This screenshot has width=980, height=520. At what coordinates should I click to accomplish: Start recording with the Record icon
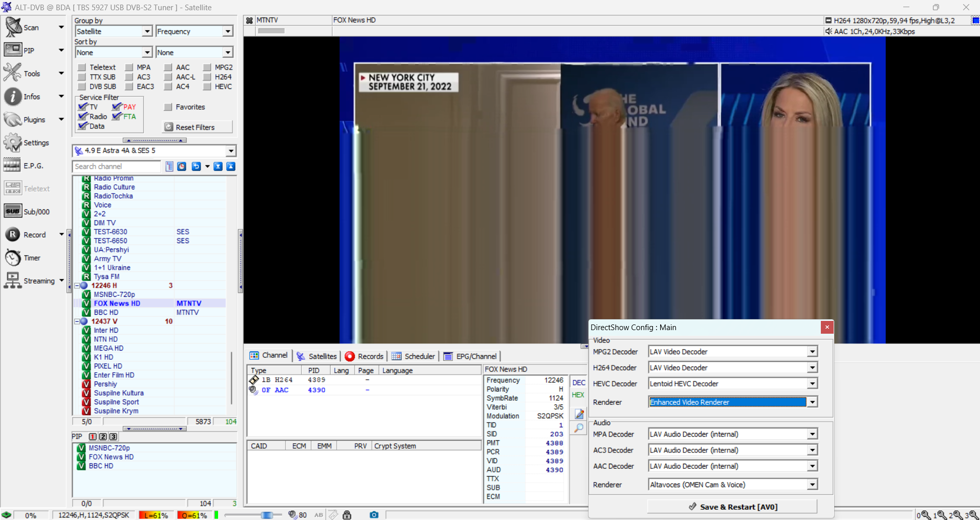pyautogui.click(x=13, y=234)
